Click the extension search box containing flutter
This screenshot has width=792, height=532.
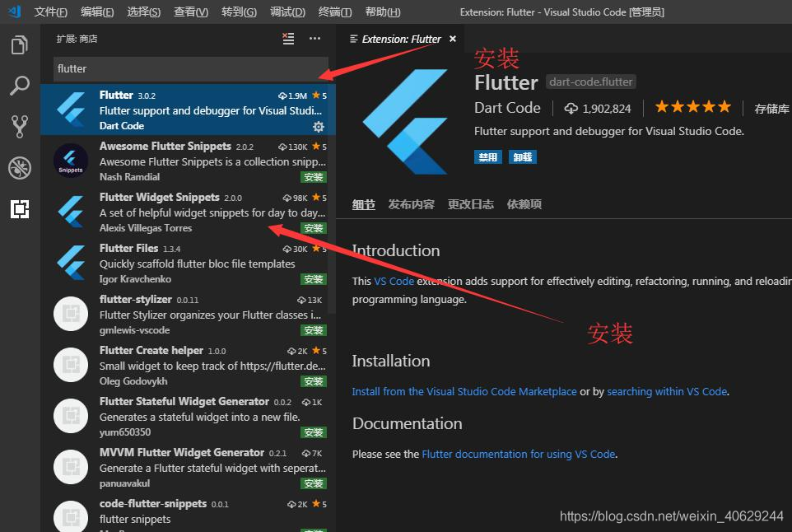coord(190,68)
